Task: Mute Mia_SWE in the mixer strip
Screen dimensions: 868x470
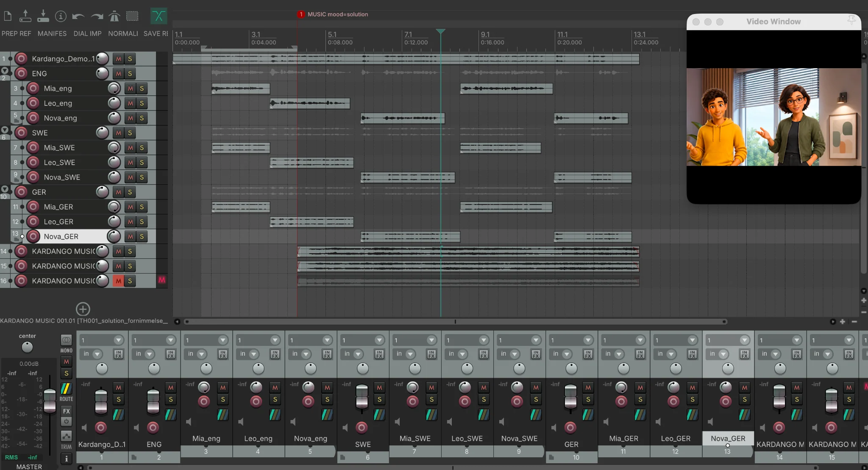Action: (431, 387)
